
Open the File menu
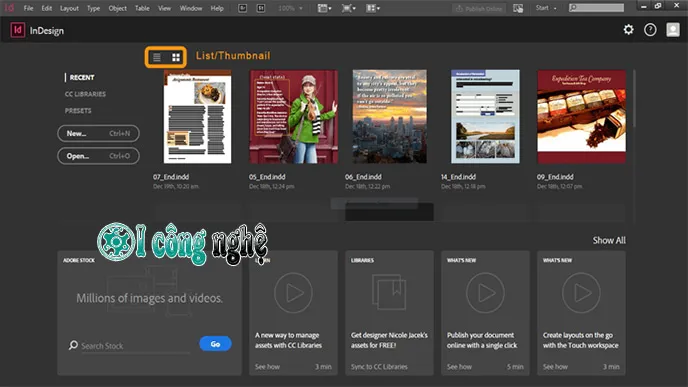click(x=28, y=8)
